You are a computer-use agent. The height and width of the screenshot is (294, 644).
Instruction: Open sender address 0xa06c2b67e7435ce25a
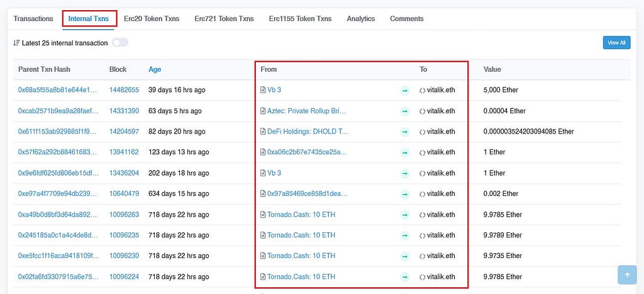pyautogui.click(x=307, y=152)
